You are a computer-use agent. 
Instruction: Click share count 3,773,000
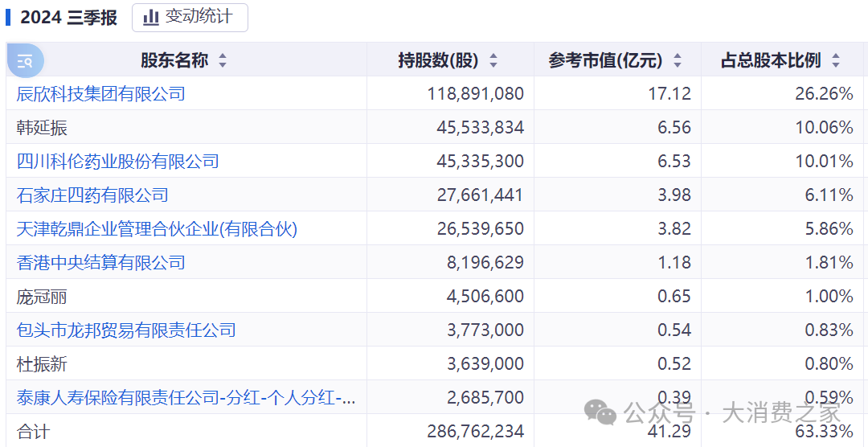pos(485,330)
